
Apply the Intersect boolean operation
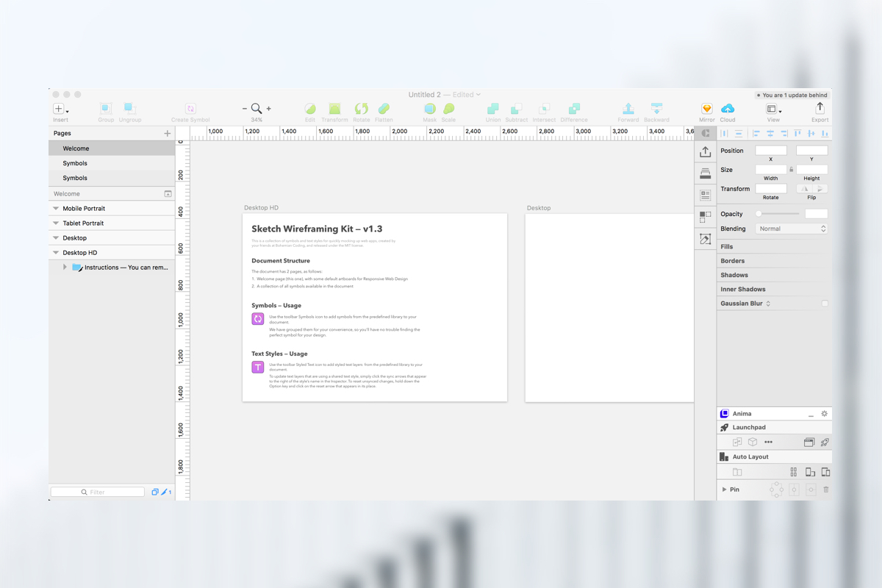click(545, 109)
